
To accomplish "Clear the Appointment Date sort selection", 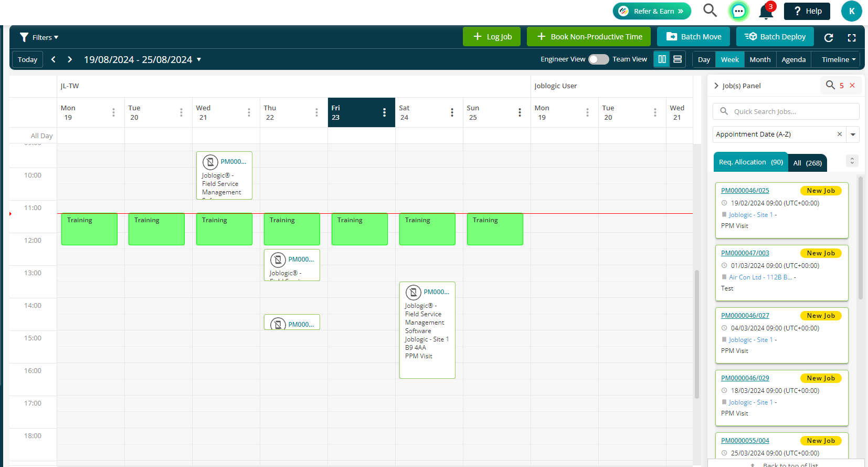I will [840, 134].
